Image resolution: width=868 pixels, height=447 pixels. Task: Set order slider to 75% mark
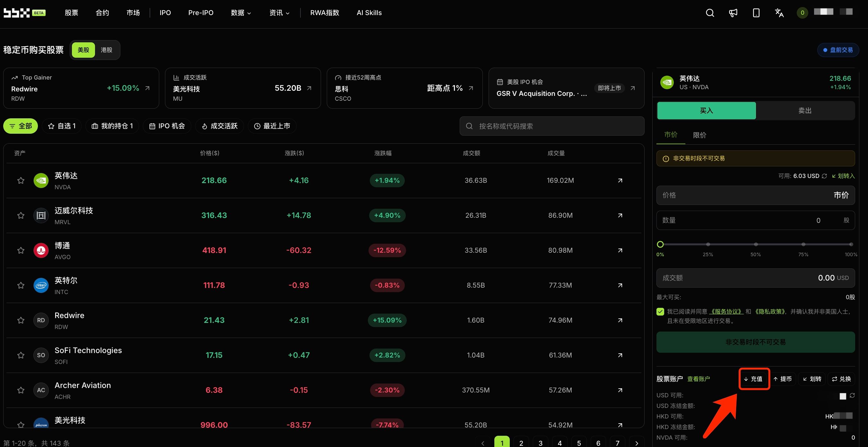pos(803,244)
